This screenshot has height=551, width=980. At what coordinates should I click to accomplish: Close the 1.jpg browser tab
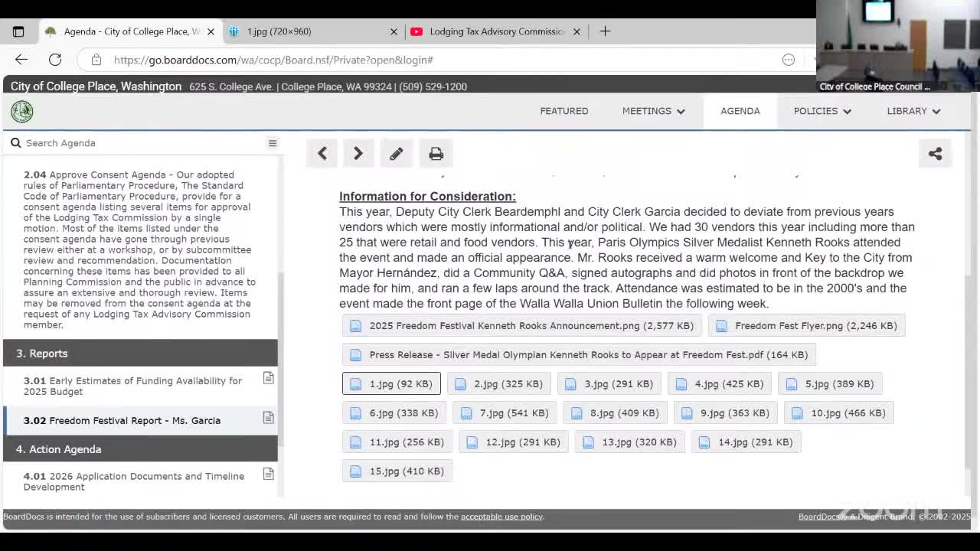tap(394, 31)
